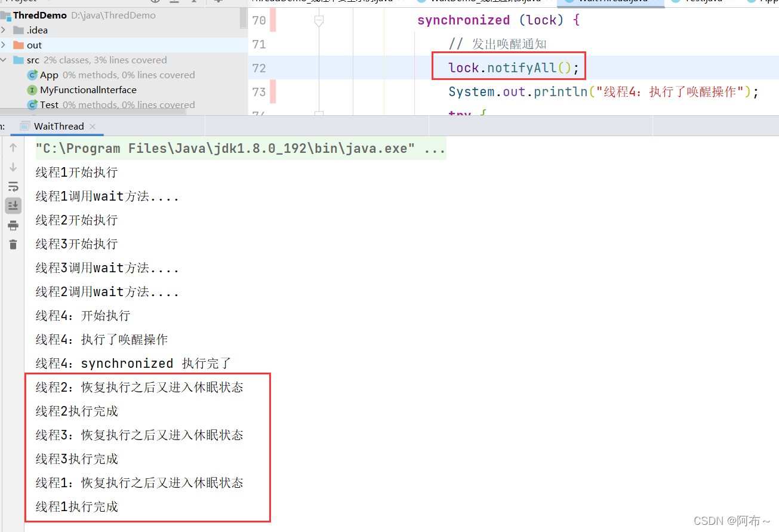The image size is (779, 532).
Task: Select the WaitThread run tab
Action: [59, 126]
